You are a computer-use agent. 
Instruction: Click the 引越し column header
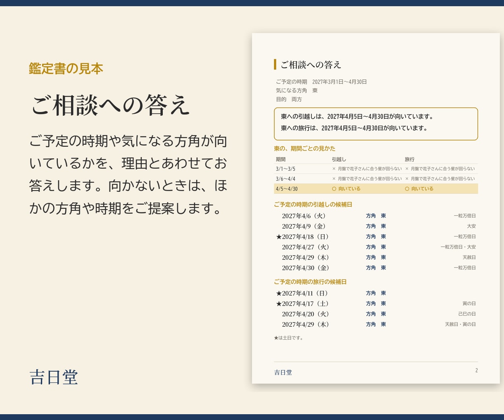[339, 159]
